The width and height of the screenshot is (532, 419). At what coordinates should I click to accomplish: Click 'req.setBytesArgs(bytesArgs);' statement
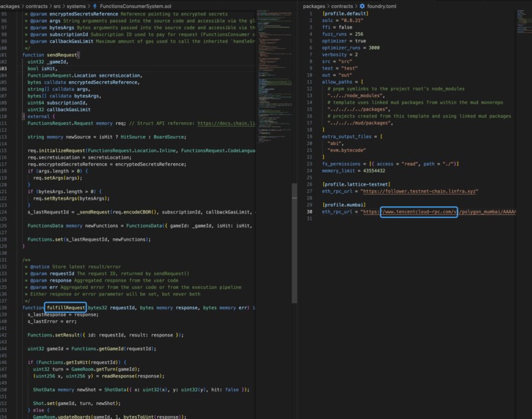72,198
